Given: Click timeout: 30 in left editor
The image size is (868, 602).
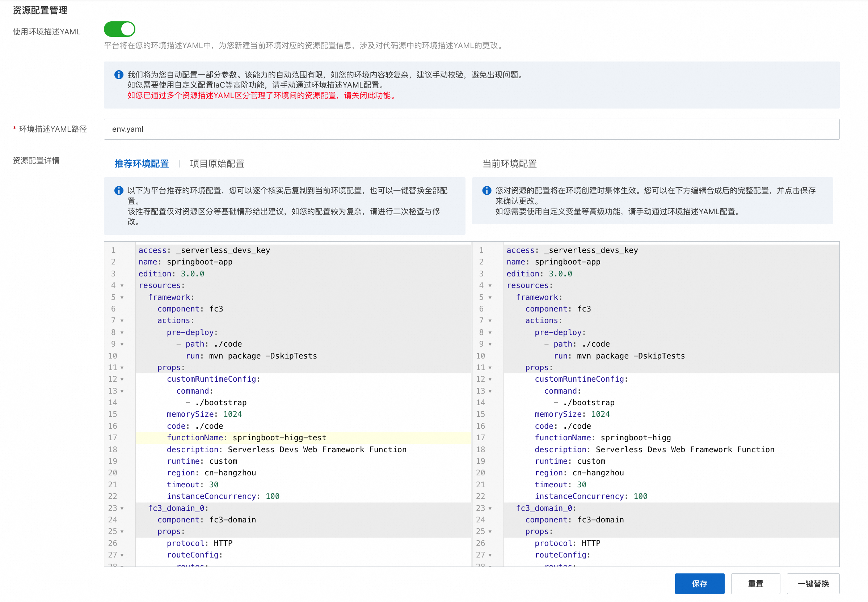Looking at the screenshot, I should click(x=193, y=485).
